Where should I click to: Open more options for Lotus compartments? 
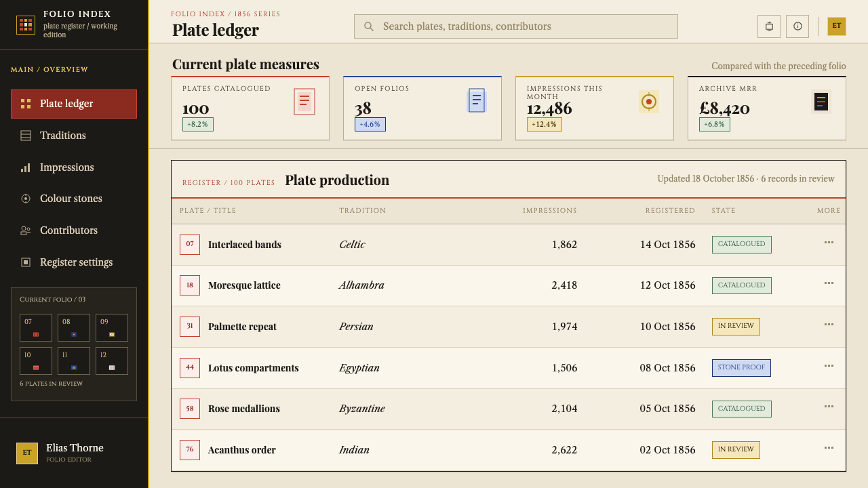point(829,365)
